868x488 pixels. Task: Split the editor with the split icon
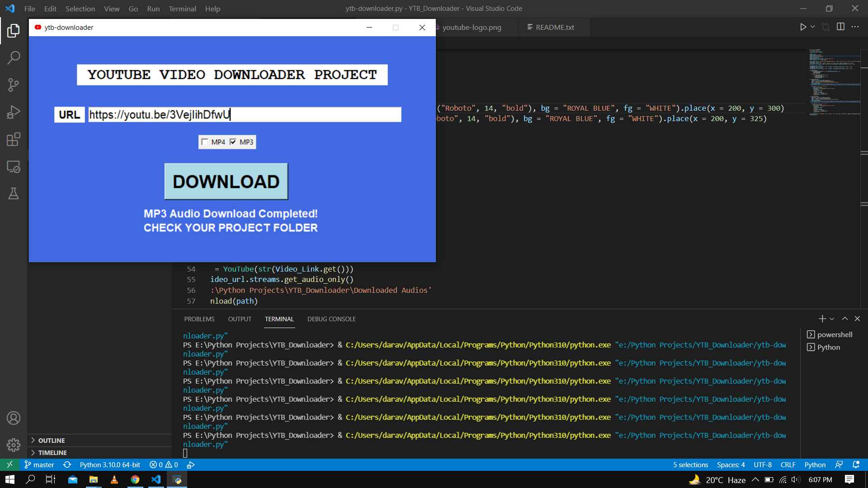pos(841,27)
